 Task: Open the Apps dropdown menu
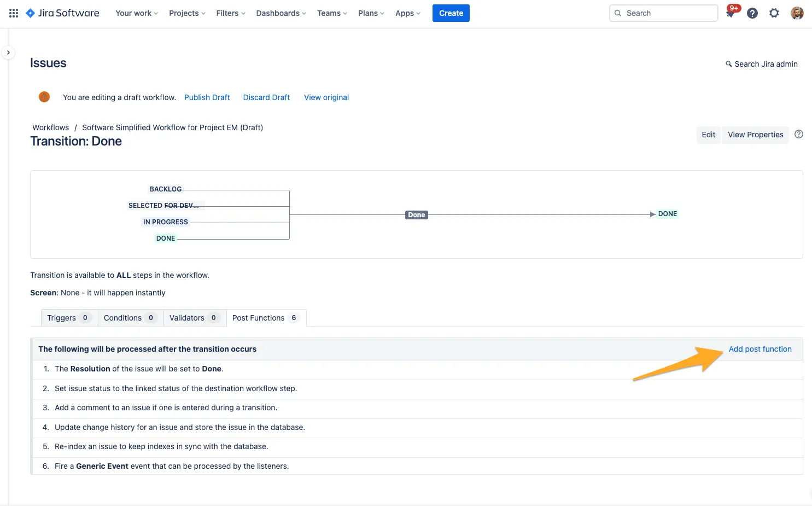(408, 13)
